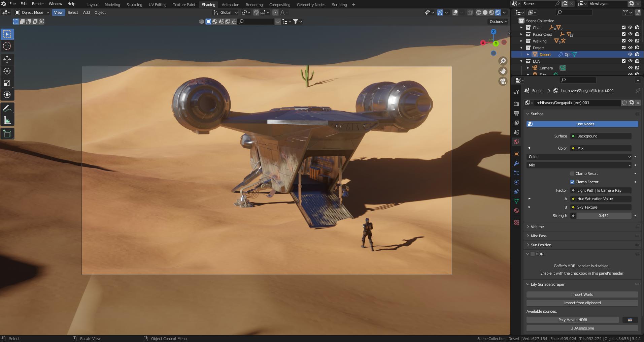This screenshot has width=644, height=342.
Task: Hide the selected Desert object's eye icon
Action: 630,54
